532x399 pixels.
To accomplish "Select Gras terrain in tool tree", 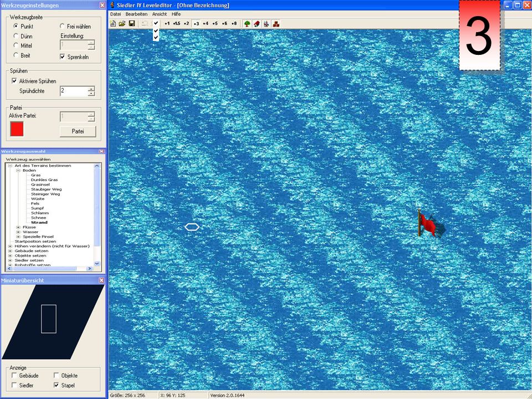I will click(x=35, y=175).
